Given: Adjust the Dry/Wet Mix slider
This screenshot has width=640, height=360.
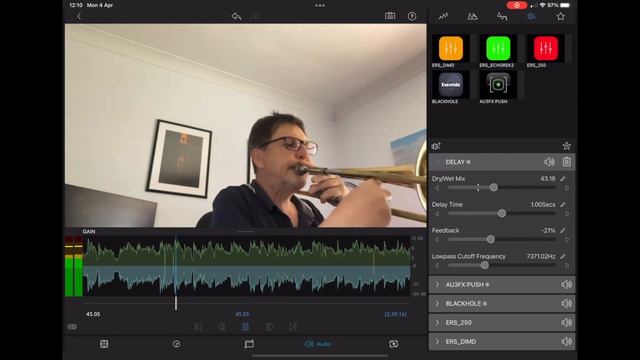Looking at the screenshot, I should (x=494, y=187).
